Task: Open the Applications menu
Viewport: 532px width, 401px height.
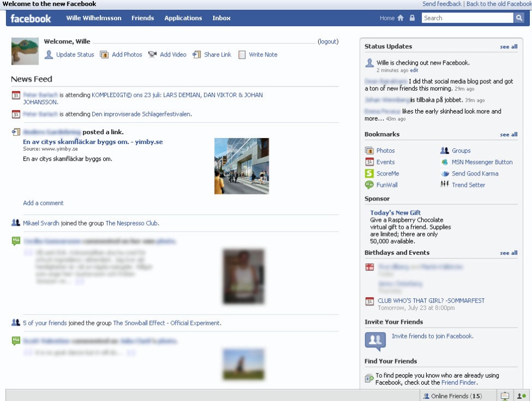Action: point(183,18)
